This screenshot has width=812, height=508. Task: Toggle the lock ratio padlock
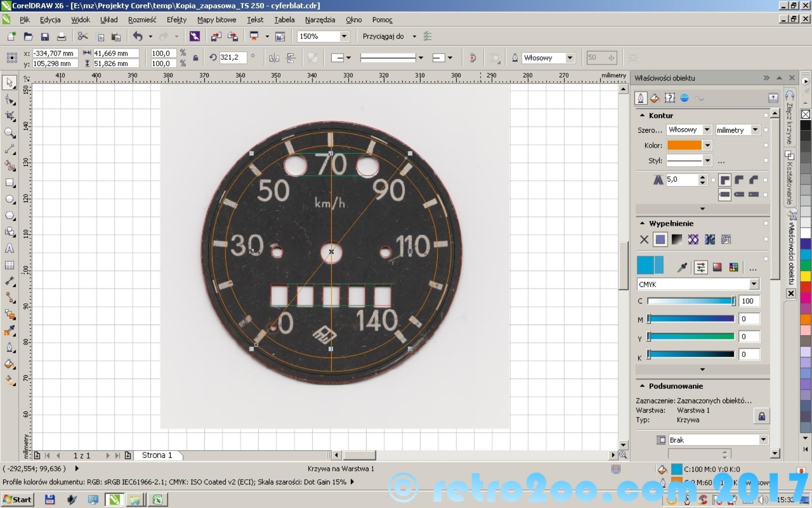tap(195, 58)
